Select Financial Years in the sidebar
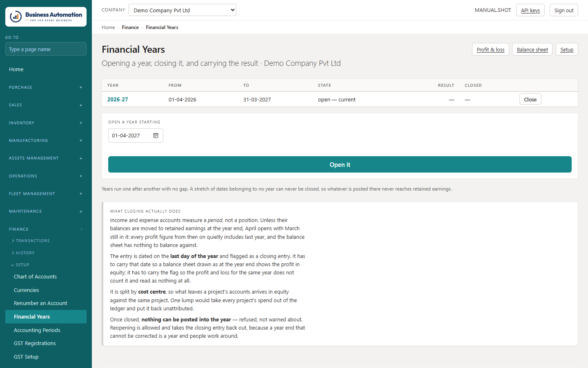The width and height of the screenshot is (588, 368). [46, 317]
